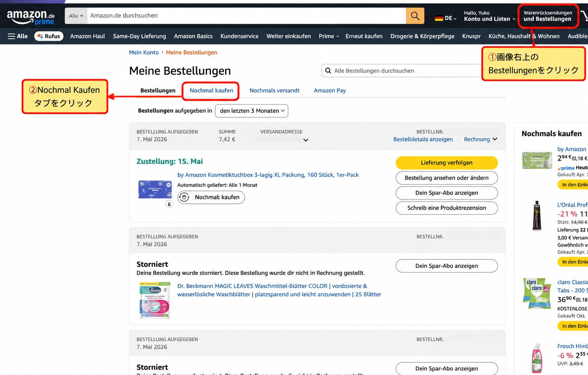
Task: Open Weiter einkaufen in the navigation bar
Action: click(x=288, y=36)
